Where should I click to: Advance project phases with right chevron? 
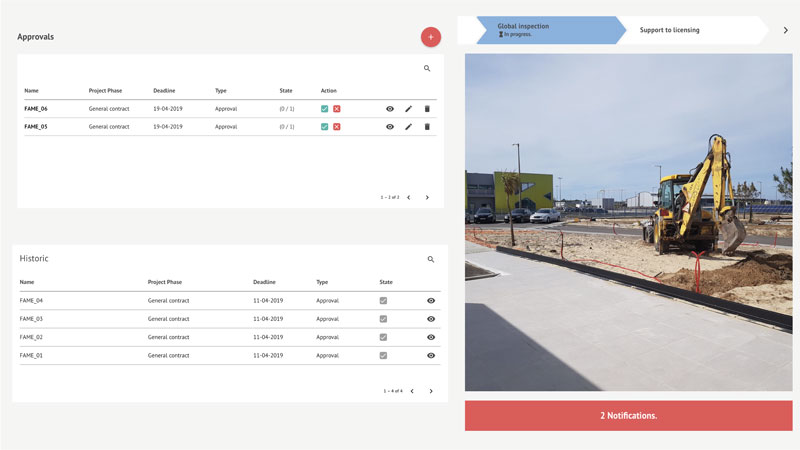pos(785,30)
